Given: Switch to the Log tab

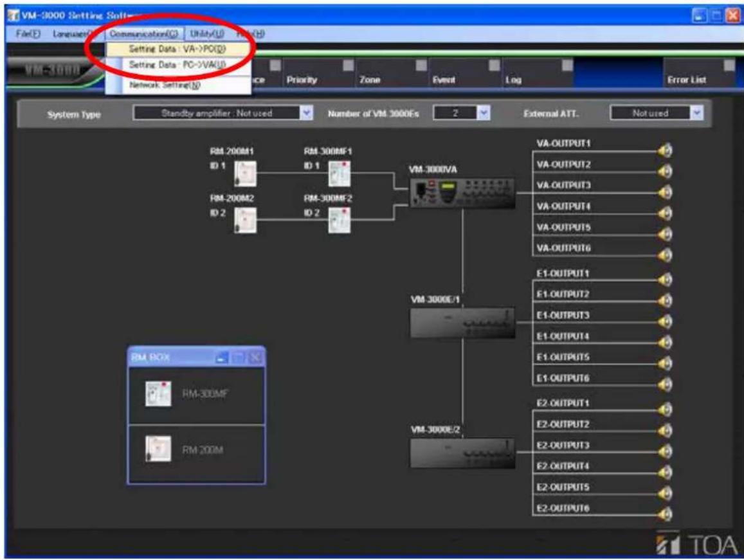Looking at the screenshot, I should [538, 72].
